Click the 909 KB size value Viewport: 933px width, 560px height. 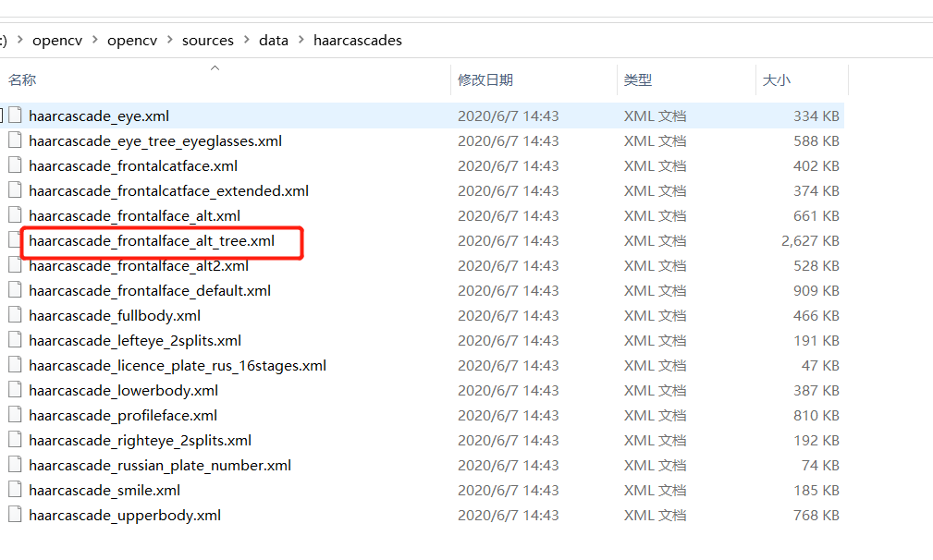tap(816, 291)
